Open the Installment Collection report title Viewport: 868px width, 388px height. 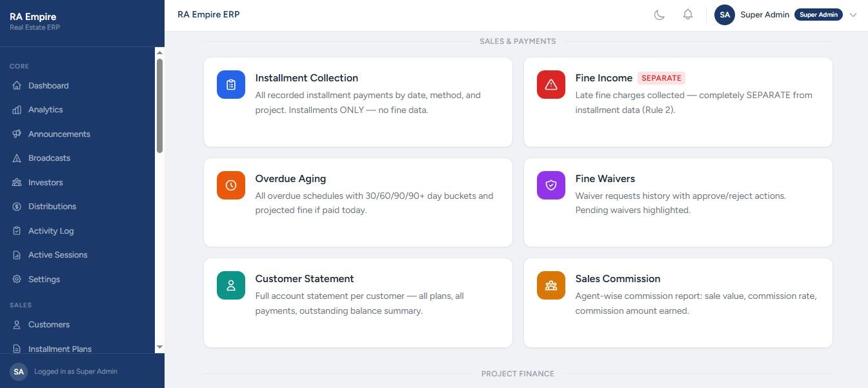(307, 78)
